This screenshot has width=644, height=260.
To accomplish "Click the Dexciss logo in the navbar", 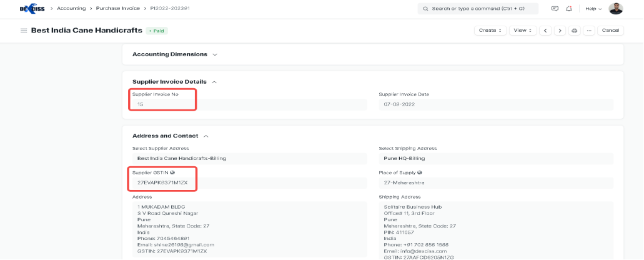I will point(31,8).
